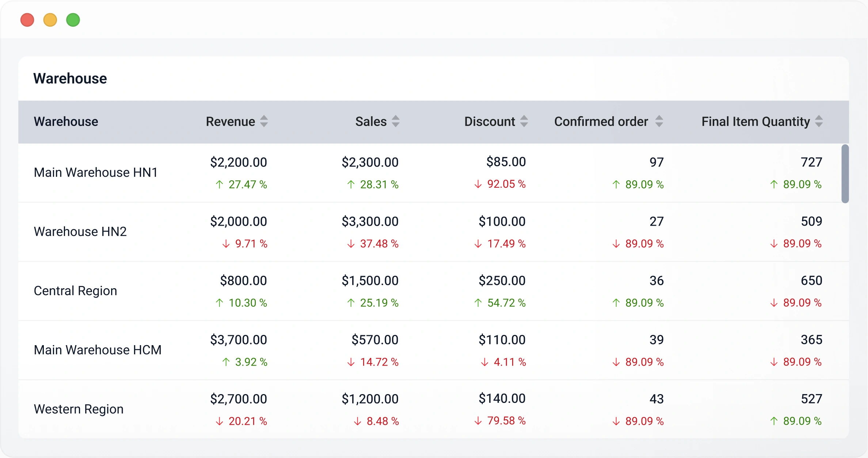Click the green macOS fullscreen button
The image size is (868, 458).
(x=73, y=20)
